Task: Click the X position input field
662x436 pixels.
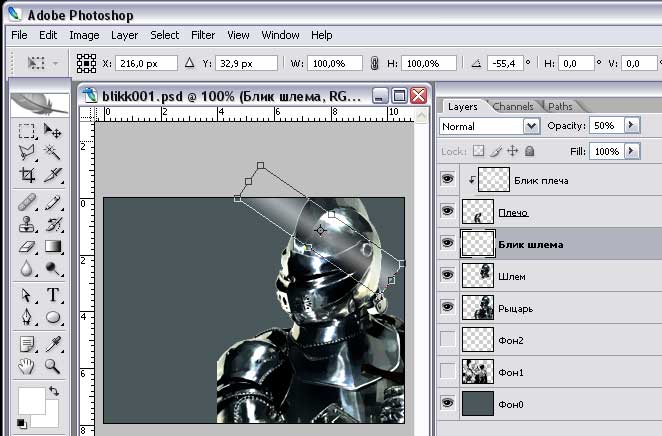Action: click(x=146, y=63)
